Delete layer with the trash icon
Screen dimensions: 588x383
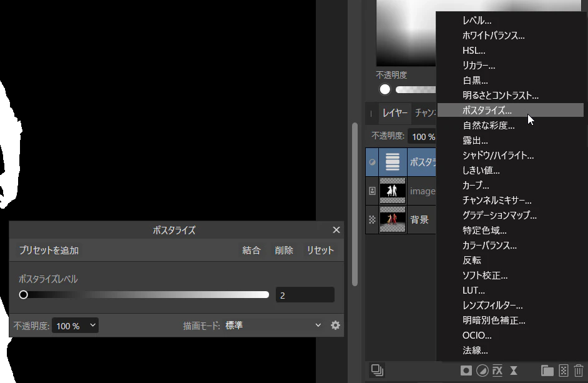click(x=579, y=371)
